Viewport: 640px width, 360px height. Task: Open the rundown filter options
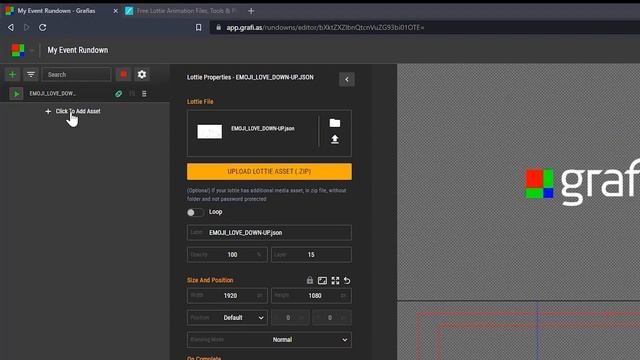pyautogui.click(x=31, y=74)
